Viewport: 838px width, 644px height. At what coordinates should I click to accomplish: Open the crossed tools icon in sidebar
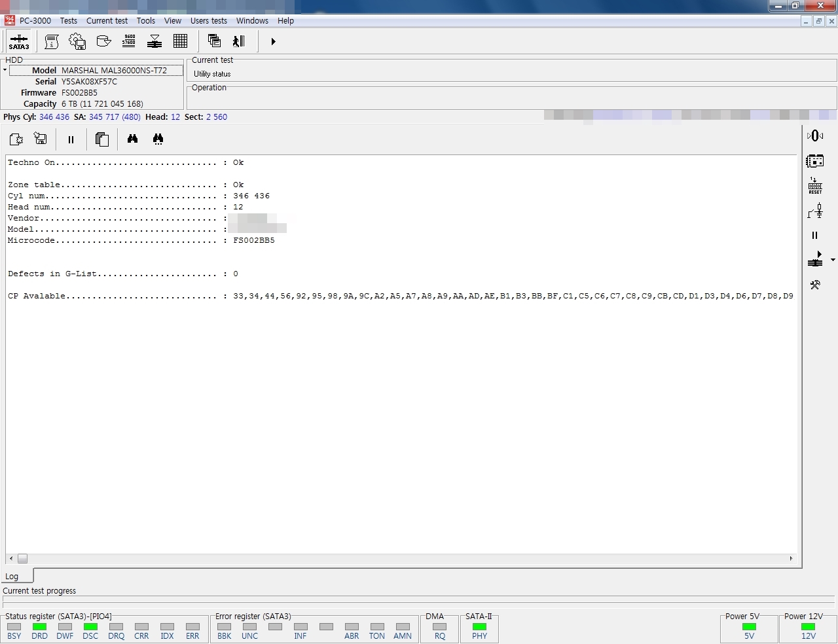coord(815,285)
